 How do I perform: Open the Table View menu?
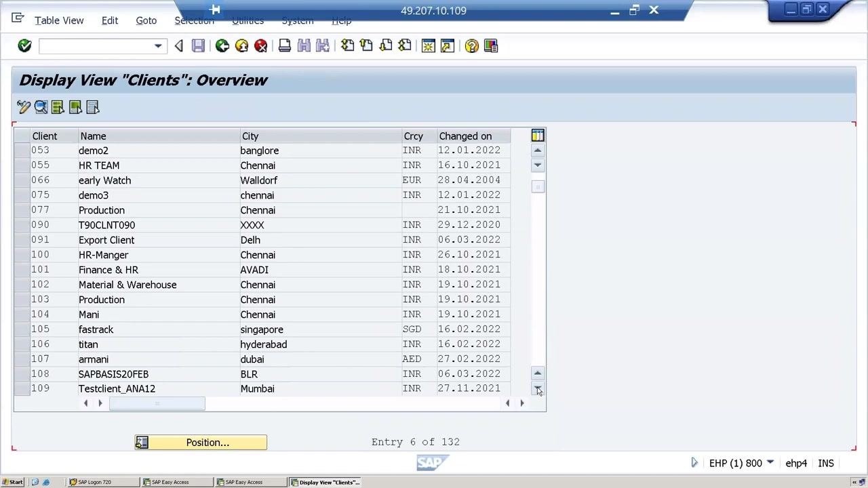click(59, 20)
